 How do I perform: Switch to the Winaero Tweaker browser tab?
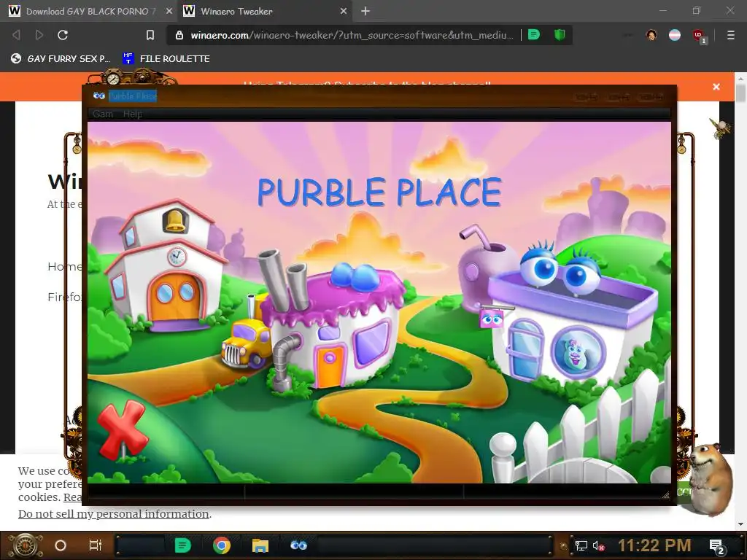pos(266,11)
